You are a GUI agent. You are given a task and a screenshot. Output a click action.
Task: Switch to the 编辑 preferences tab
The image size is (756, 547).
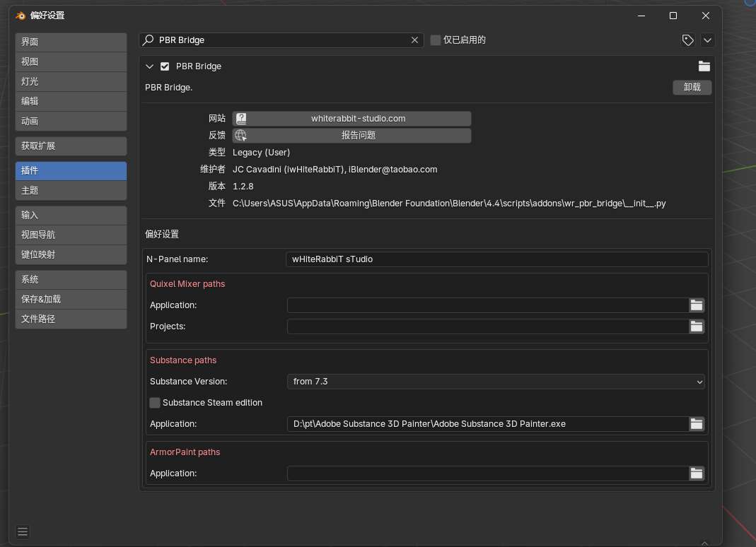pos(71,101)
